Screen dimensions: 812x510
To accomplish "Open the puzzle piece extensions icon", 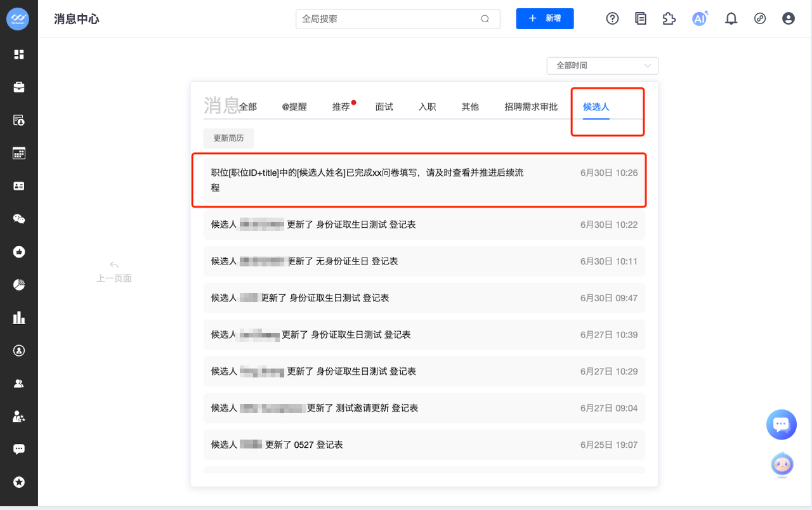I will [x=669, y=18].
